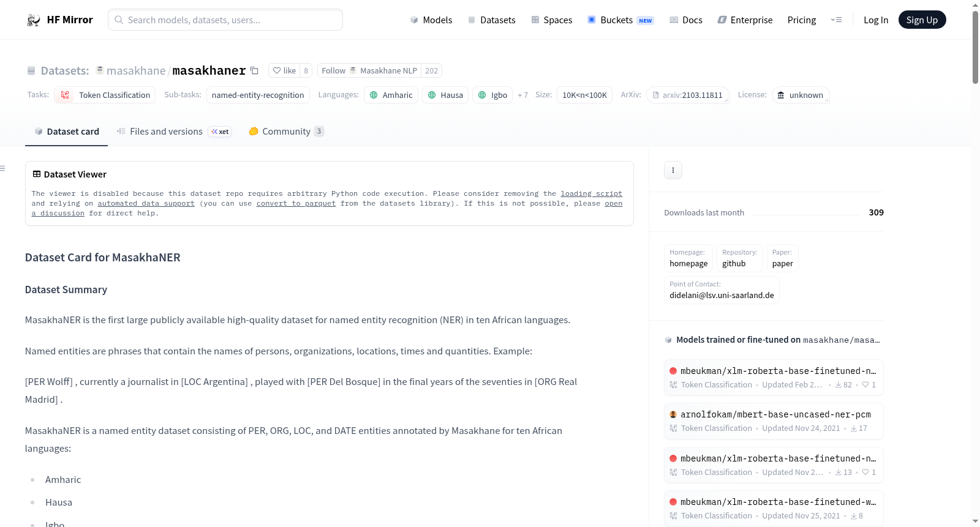This screenshot has width=980, height=527.
Task: Select the Dataset card tab
Action: click(x=66, y=132)
